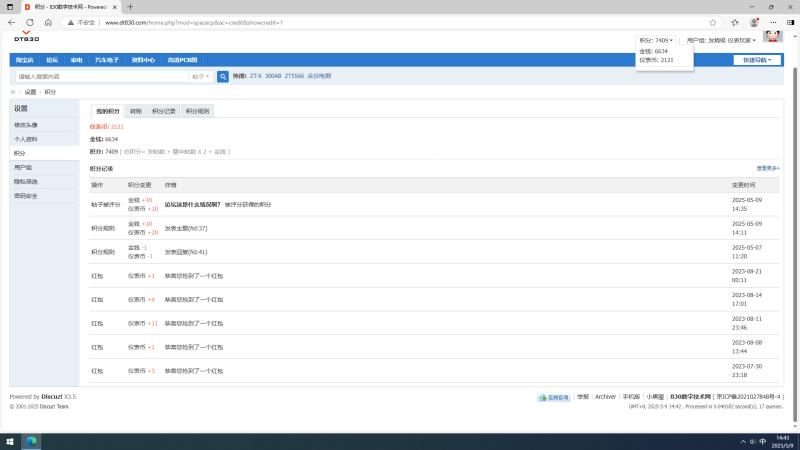Screen dimensions: 800x450
Task: Expand the 快捷导航 menu
Action: click(x=757, y=60)
